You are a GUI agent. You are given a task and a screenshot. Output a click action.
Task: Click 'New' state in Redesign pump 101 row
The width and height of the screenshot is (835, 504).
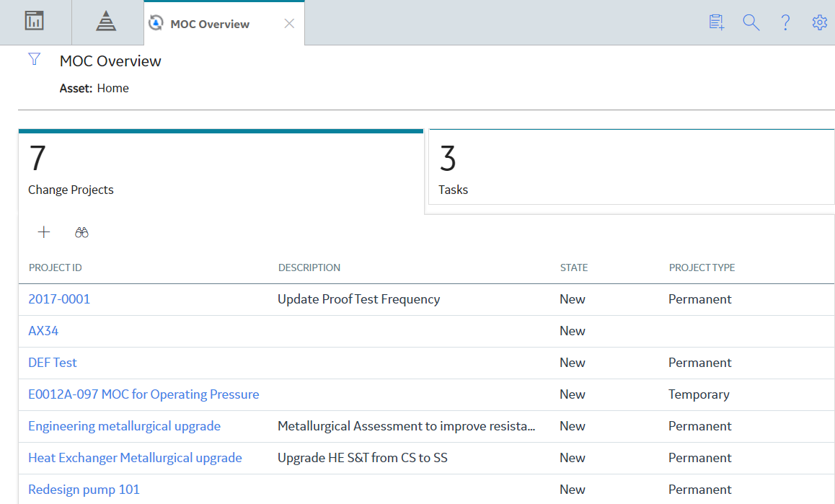[x=573, y=490]
